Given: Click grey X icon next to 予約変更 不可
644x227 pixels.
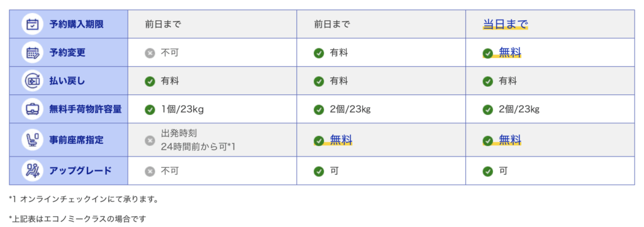Looking at the screenshot, I should pos(150,53).
